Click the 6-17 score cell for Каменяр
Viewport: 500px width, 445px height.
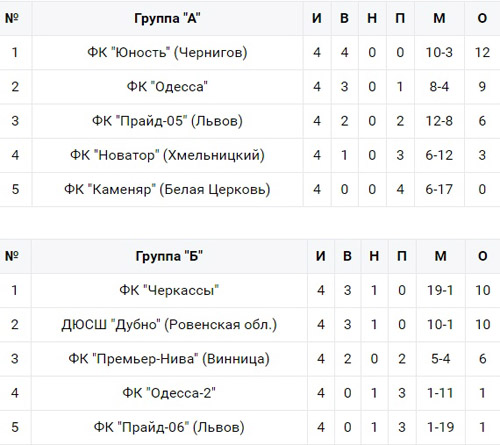coord(439,189)
